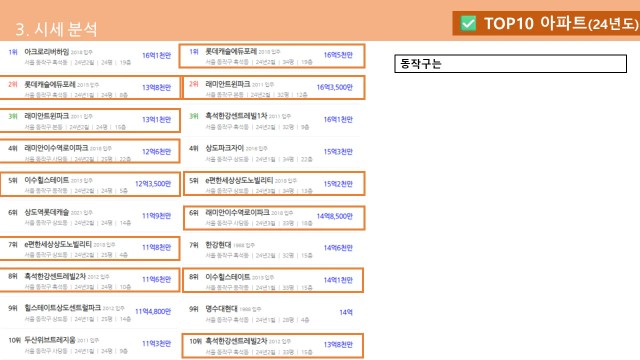640x360 pixels.
Task: Select 흑석한강센트레빌2차 priced at 11억6천만
Action: click(55, 276)
